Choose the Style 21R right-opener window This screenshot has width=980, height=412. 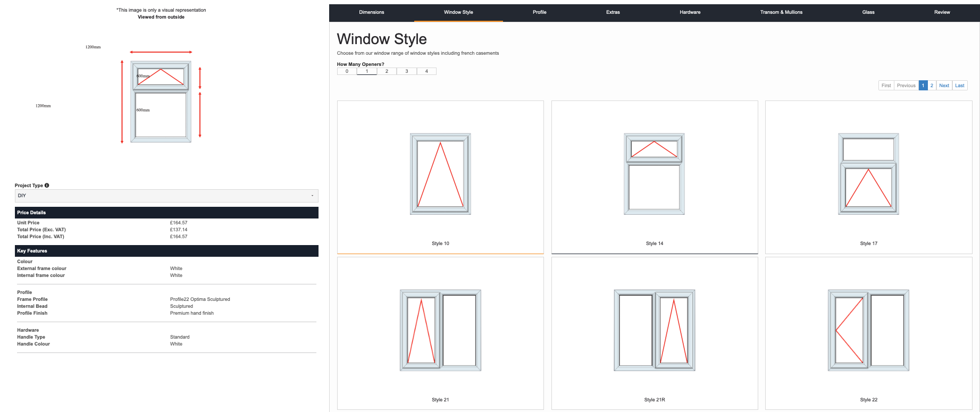654,331
